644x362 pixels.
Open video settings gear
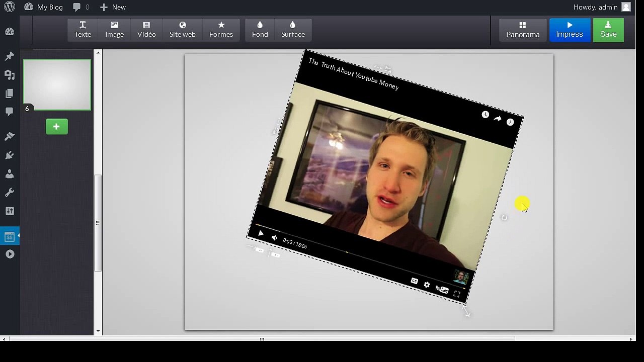(x=427, y=285)
